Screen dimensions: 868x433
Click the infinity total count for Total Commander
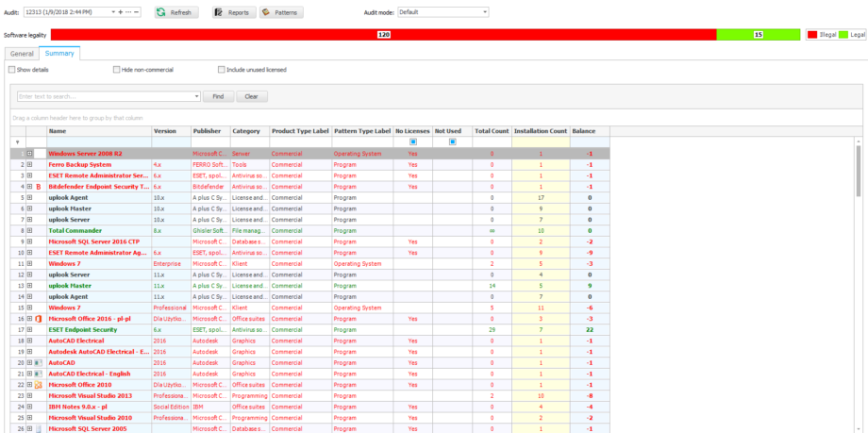[x=492, y=230]
